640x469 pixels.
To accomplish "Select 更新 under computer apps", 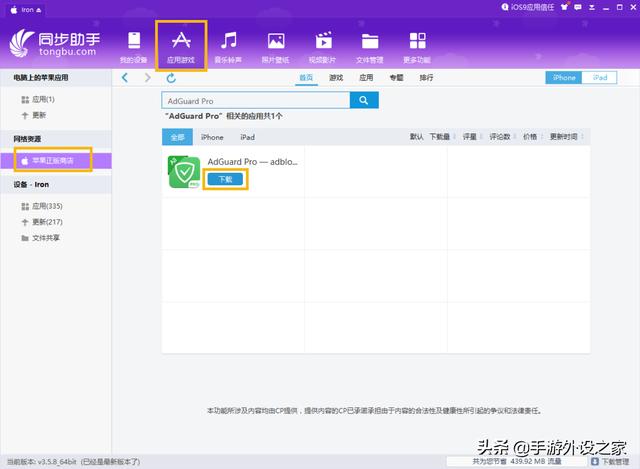I will [x=34, y=115].
